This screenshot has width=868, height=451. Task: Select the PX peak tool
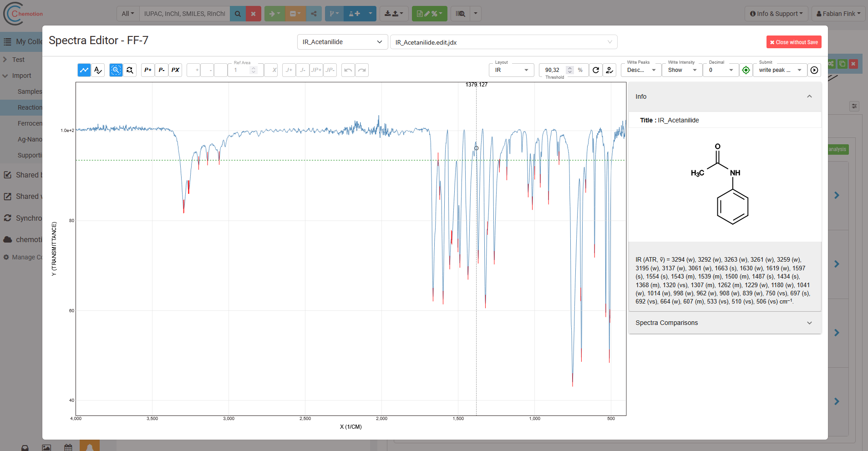click(175, 70)
